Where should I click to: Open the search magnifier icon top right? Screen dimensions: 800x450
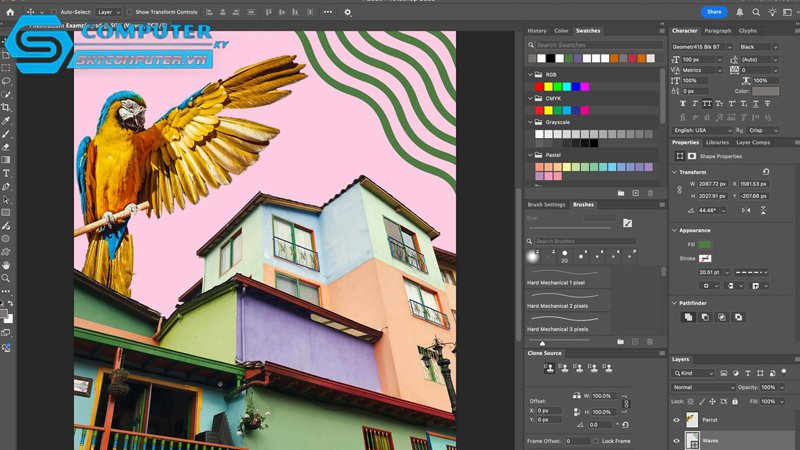(756, 12)
